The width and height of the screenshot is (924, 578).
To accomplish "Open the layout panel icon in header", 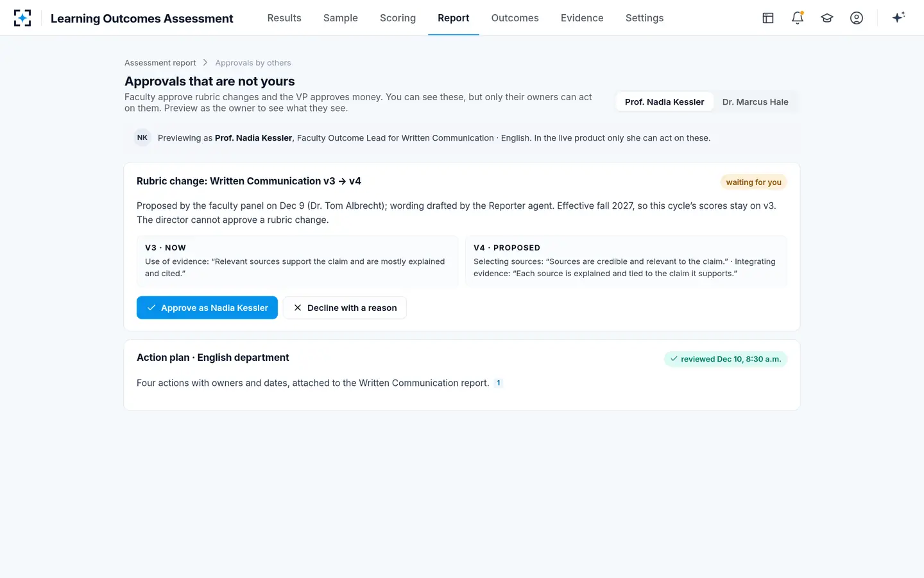I will [768, 18].
